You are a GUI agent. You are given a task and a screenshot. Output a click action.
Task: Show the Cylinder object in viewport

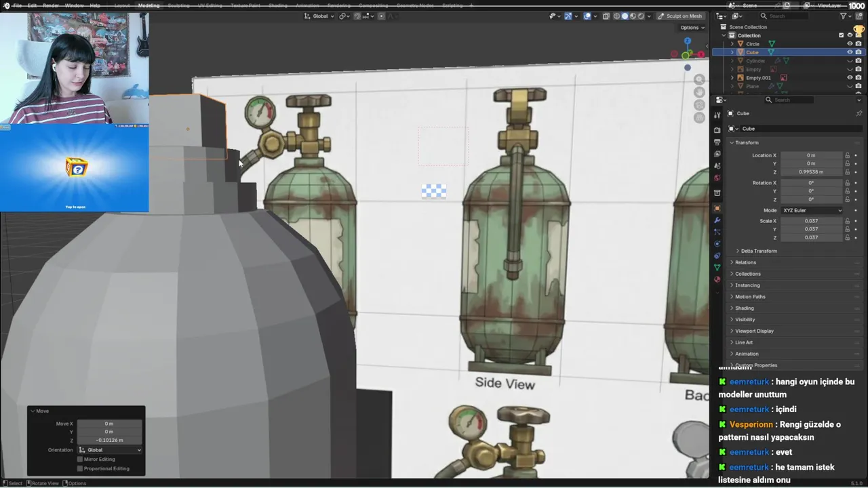click(850, 61)
